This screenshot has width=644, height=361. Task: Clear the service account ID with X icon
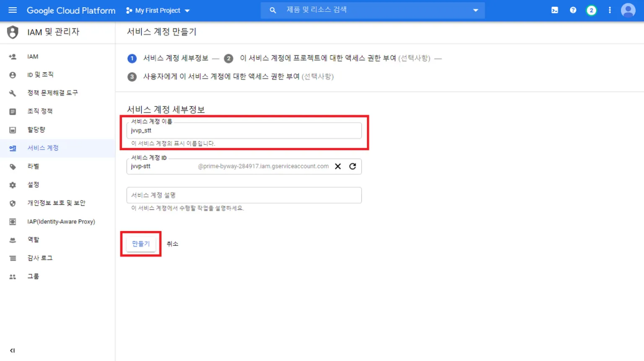click(x=338, y=166)
